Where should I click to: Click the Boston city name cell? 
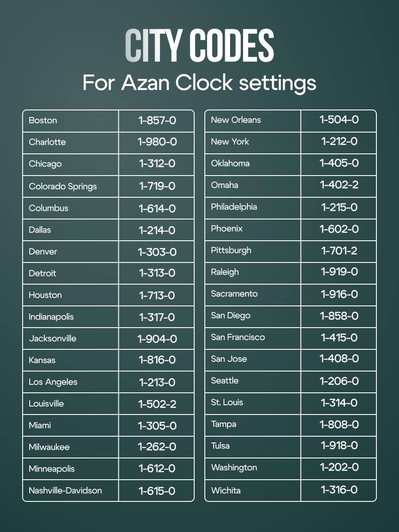43,120
